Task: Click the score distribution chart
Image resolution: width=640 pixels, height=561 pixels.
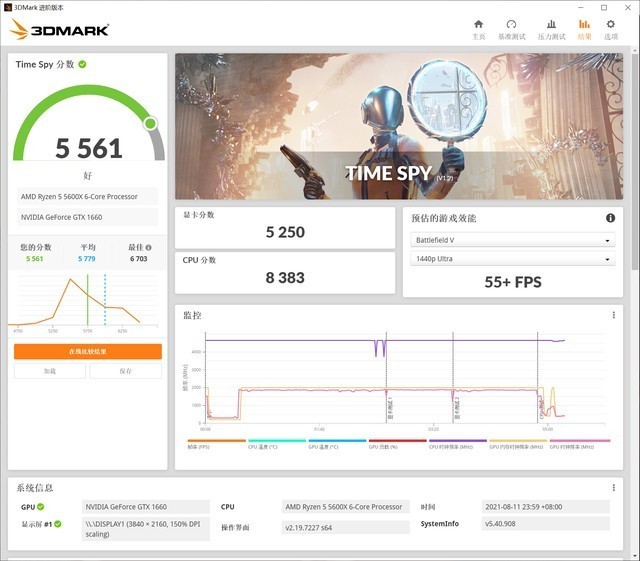Action: 84,302
